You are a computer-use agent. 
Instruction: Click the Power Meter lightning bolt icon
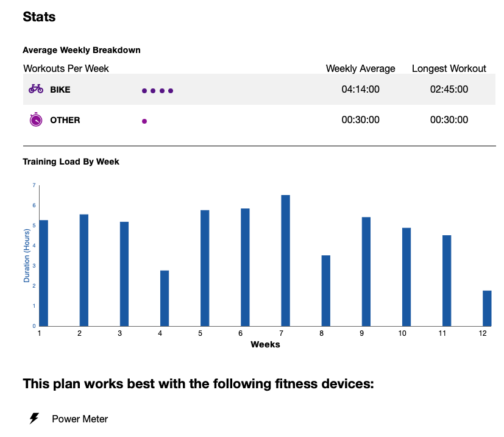pyautogui.click(x=34, y=418)
